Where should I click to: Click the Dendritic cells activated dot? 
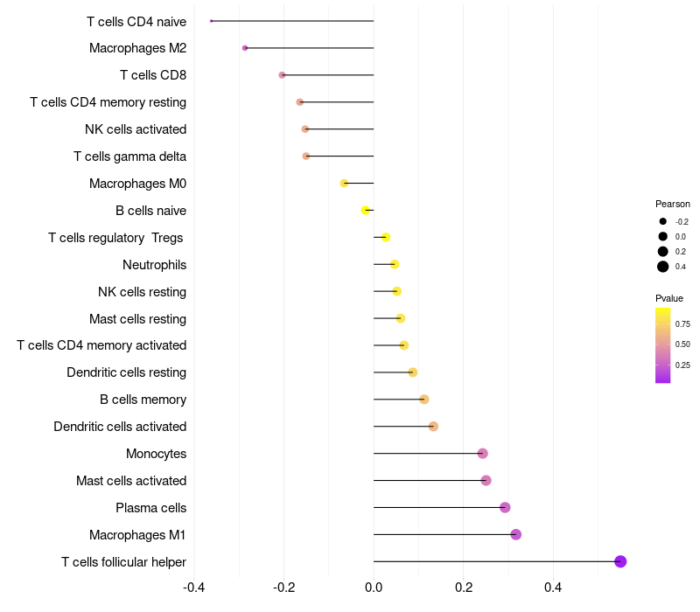[433, 427]
